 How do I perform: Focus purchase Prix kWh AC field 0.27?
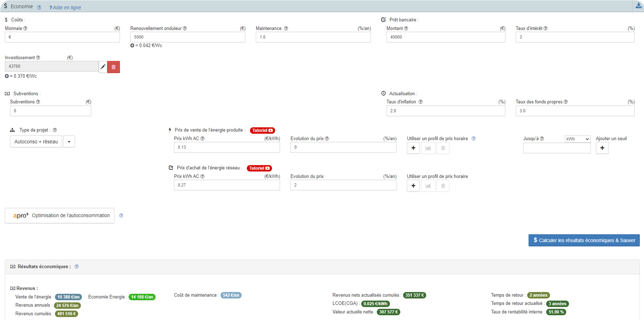click(227, 185)
